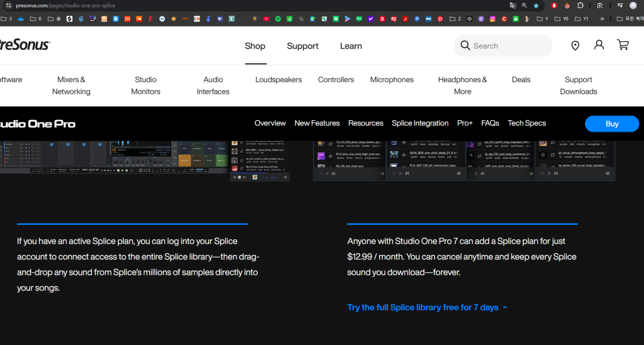
Task: Open the bookmark folder labeled Y1
Action: 582,19
